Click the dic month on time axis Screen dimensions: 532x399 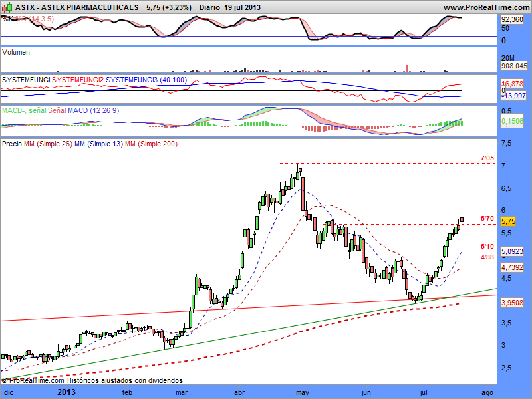pyautogui.click(x=9, y=392)
